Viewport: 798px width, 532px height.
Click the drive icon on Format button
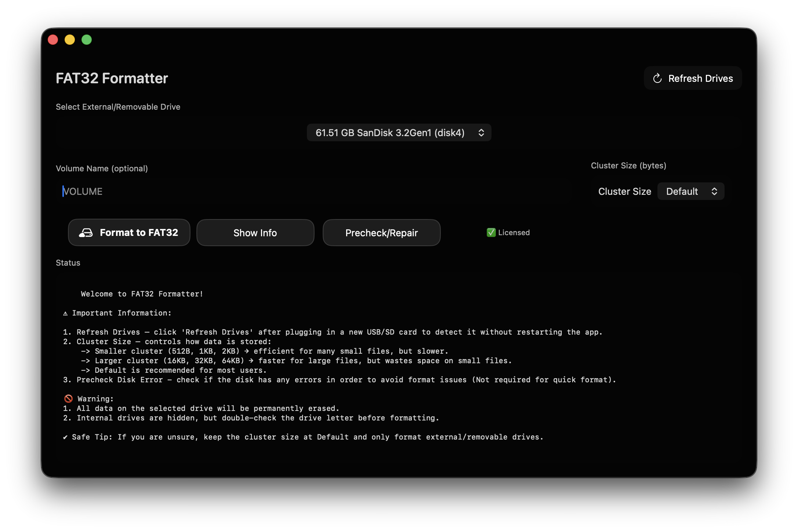[86, 233]
